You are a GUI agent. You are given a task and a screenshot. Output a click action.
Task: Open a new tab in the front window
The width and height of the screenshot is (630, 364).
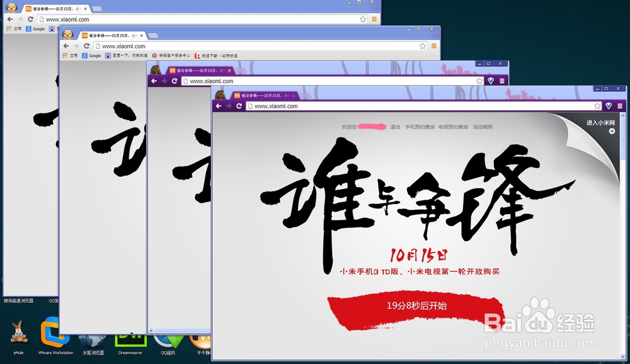point(306,96)
